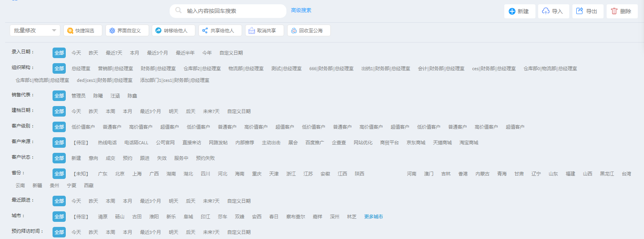Click 转移给他人 transfer arrow icon
This screenshot has height=239, width=644.
point(158,31)
